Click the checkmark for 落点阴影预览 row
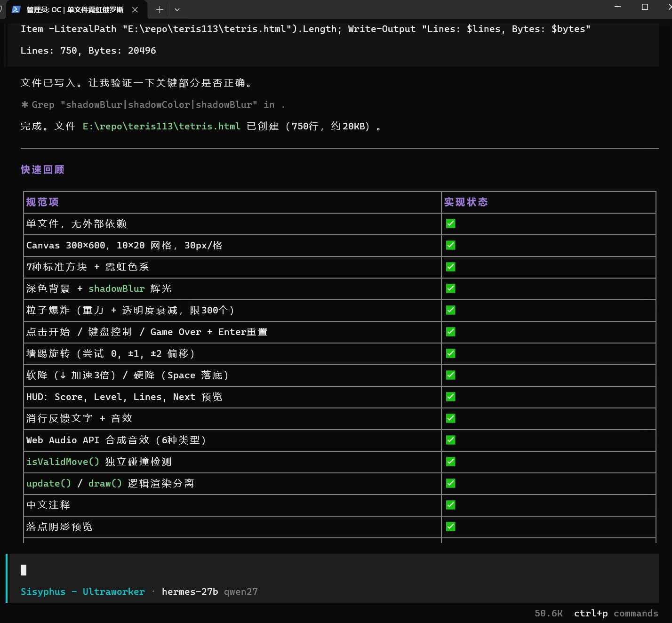The width and height of the screenshot is (672, 623). [450, 527]
